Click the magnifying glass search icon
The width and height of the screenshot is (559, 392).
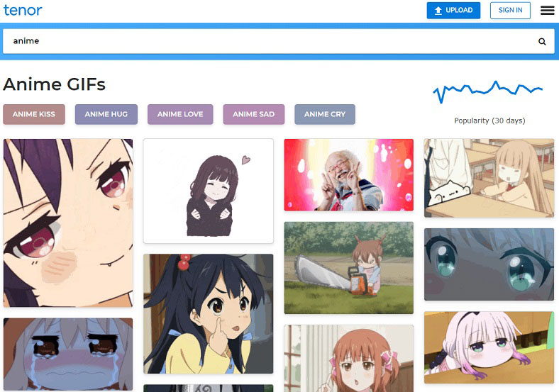(542, 42)
